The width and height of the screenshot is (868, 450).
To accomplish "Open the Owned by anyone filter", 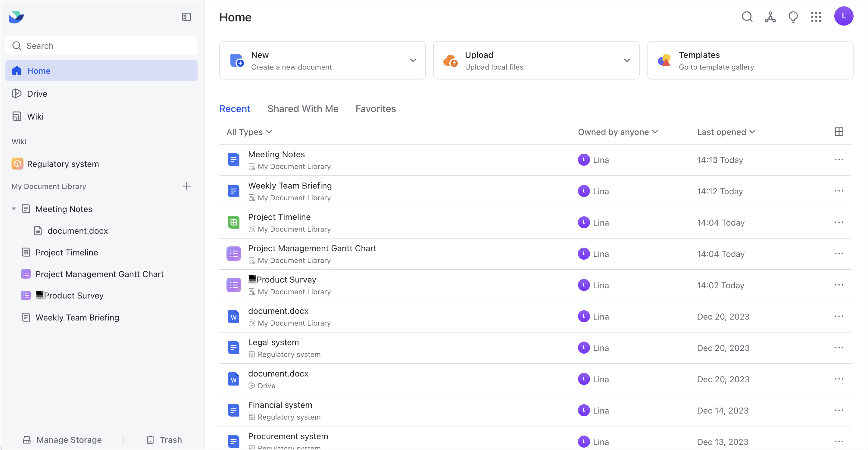I will pos(618,132).
